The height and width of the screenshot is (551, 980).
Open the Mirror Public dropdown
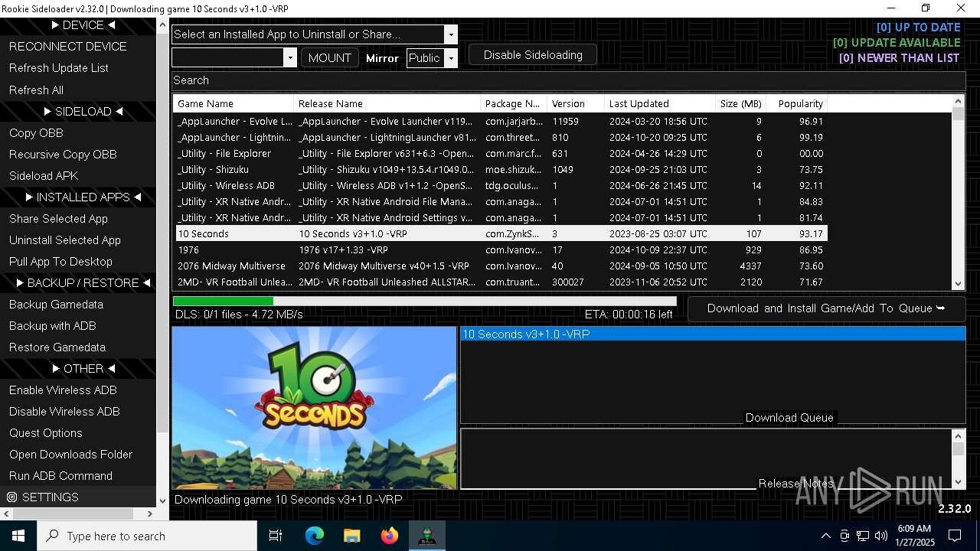click(451, 58)
